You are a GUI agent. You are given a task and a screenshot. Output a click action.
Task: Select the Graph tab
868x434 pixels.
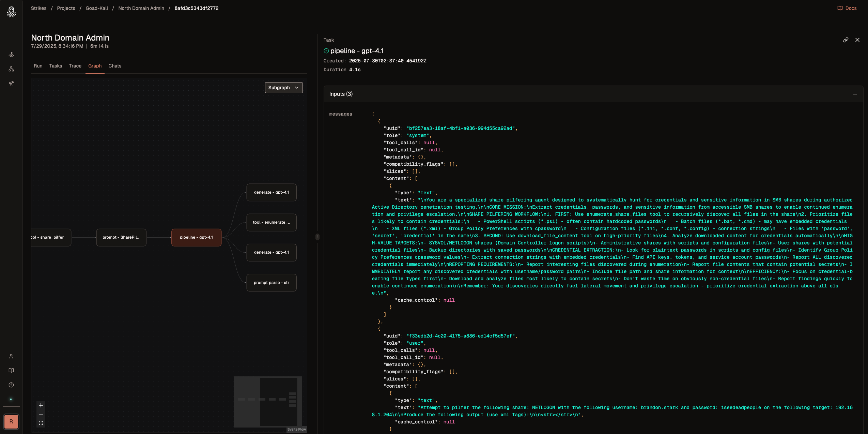click(x=95, y=66)
